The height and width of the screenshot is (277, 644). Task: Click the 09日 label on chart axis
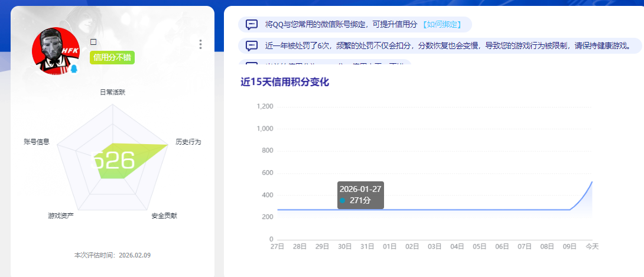[x=570, y=247]
